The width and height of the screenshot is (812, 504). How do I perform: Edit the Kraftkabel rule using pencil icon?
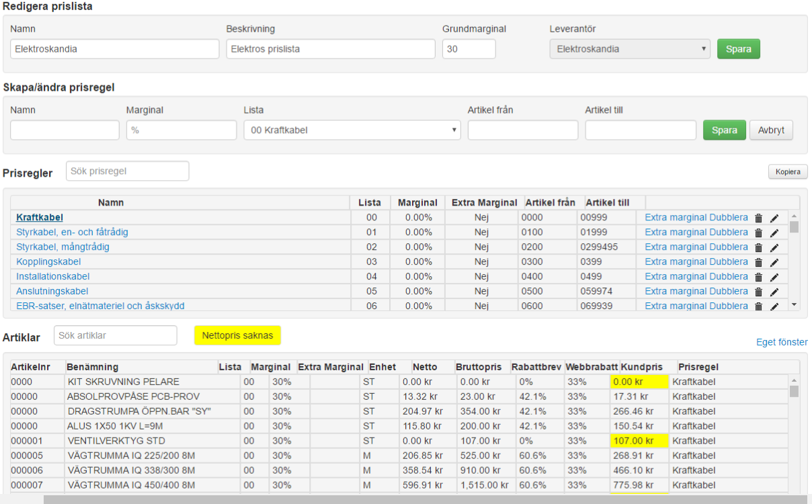point(774,218)
